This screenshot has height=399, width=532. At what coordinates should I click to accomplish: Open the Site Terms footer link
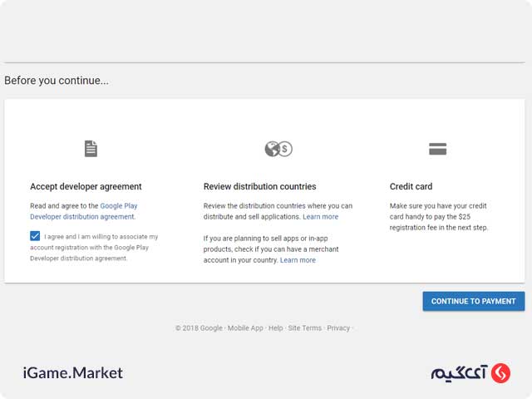click(305, 328)
